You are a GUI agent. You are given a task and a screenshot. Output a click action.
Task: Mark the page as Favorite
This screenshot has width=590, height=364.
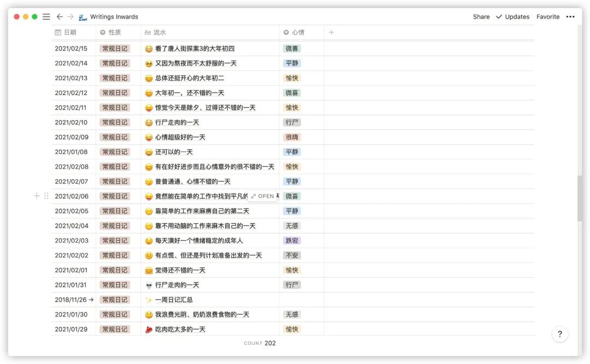coord(548,16)
